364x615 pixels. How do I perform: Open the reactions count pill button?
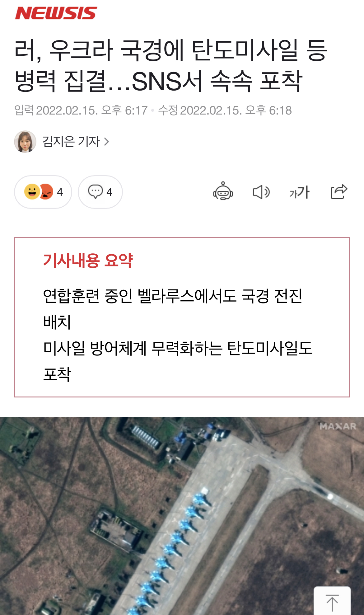(x=43, y=192)
